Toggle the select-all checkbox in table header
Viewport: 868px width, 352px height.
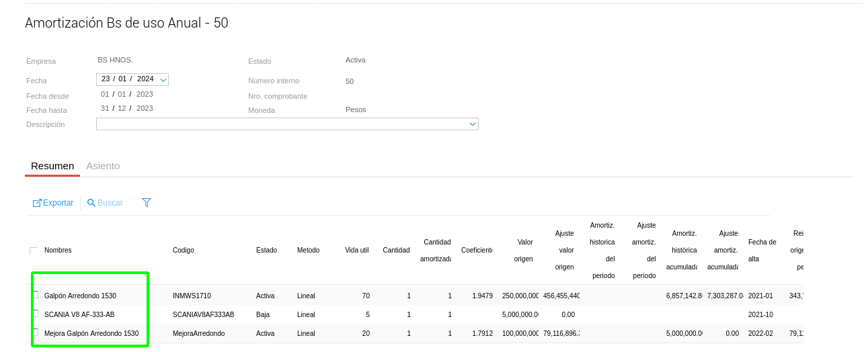[x=34, y=251]
